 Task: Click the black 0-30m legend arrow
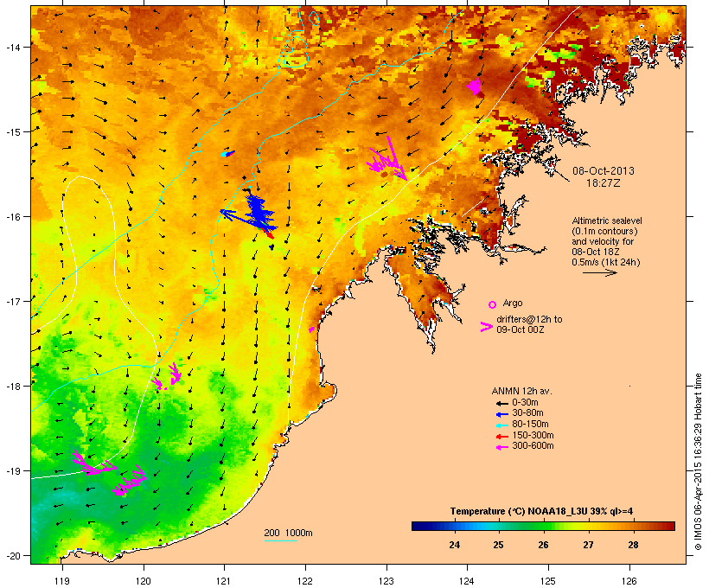pos(501,403)
